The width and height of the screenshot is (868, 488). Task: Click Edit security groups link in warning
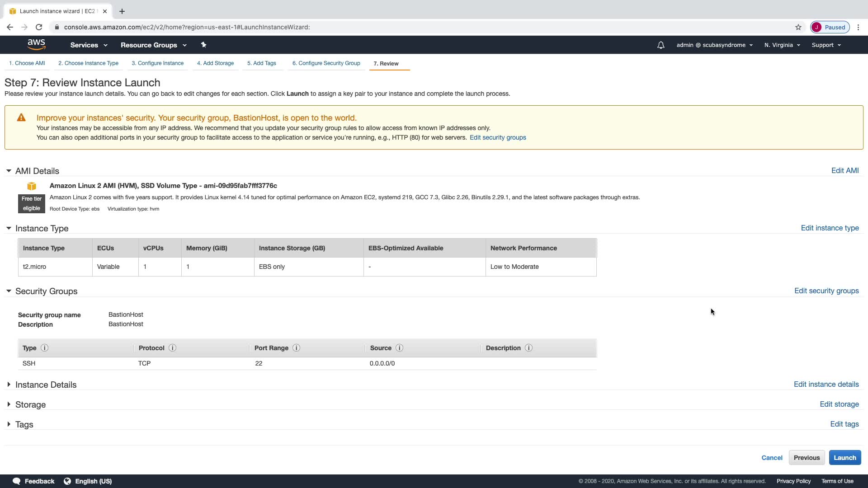point(498,137)
